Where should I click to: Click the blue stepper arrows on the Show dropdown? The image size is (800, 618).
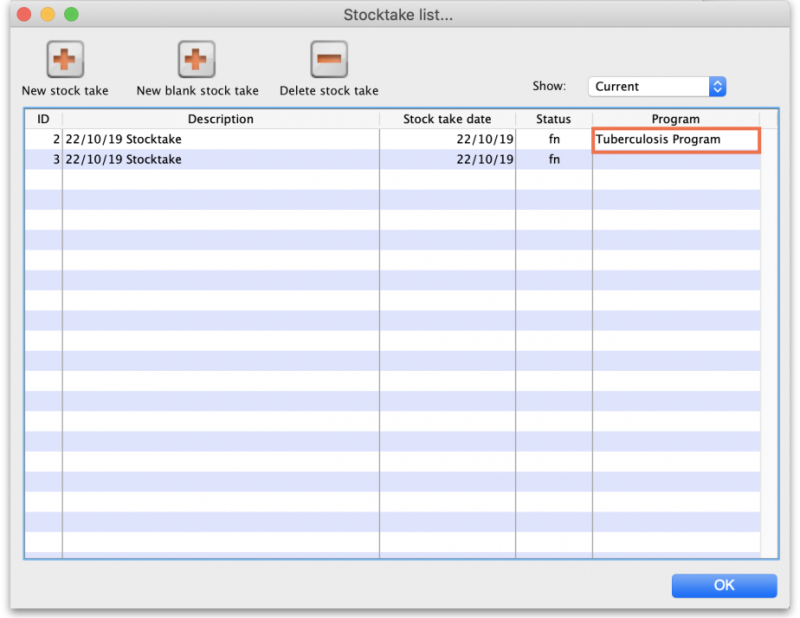pos(717,86)
